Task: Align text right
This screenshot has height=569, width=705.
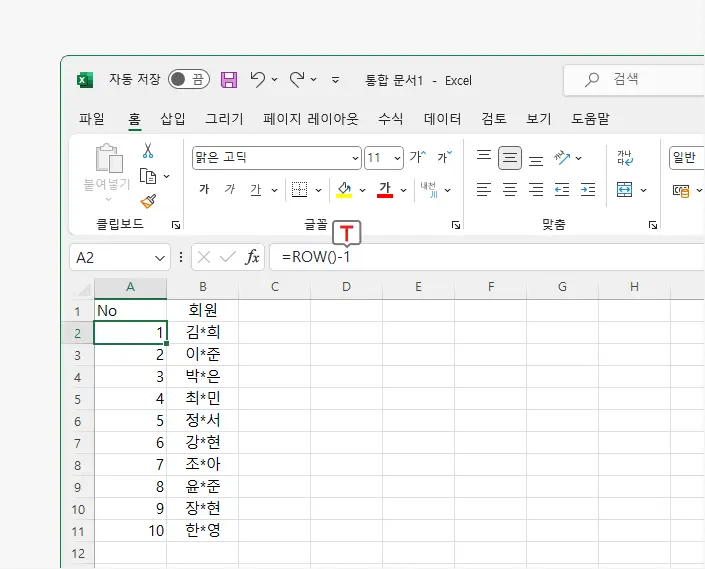Action: 536,190
